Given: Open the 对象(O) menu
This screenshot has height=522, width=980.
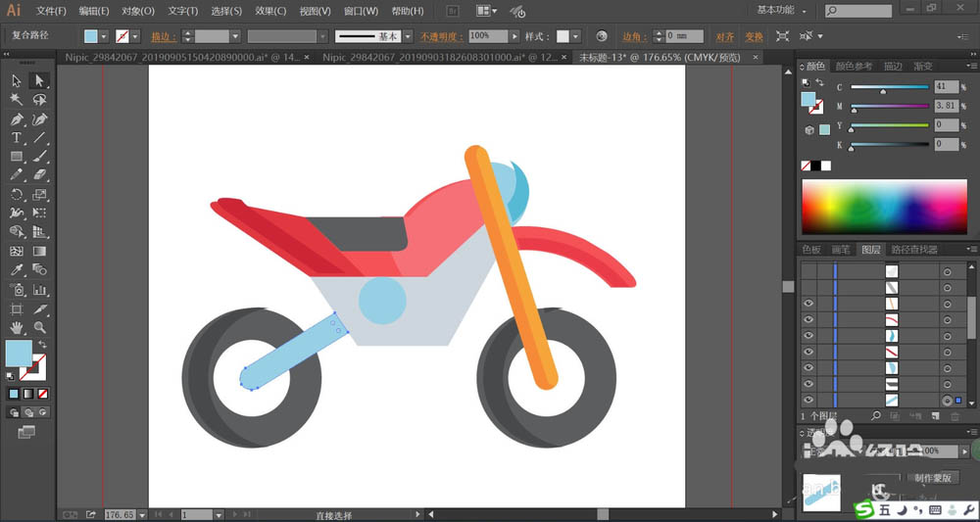Looking at the screenshot, I should coord(138,11).
